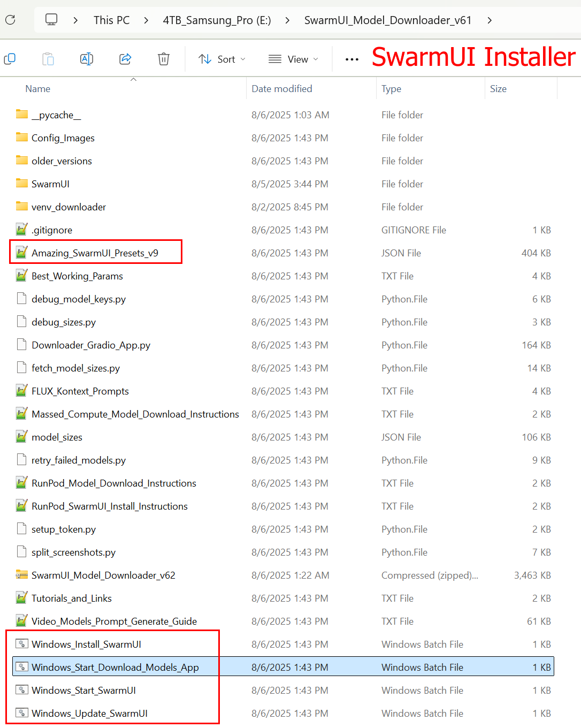Click the Paste clipboard icon in the toolbar

click(x=48, y=59)
